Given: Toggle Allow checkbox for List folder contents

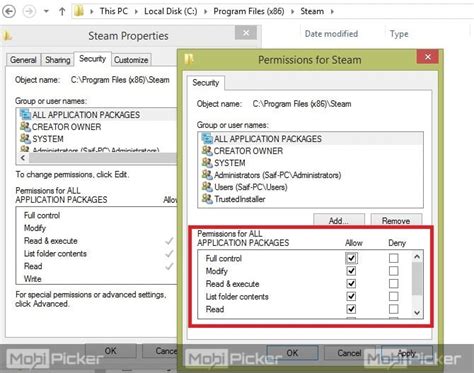Looking at the screenshot, I should [x=351, y=296].
